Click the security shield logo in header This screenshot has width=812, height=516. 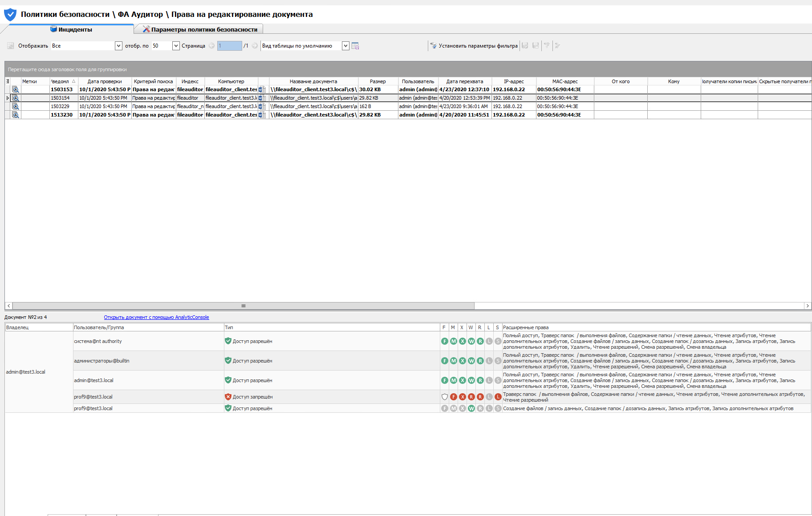[10, 15]
